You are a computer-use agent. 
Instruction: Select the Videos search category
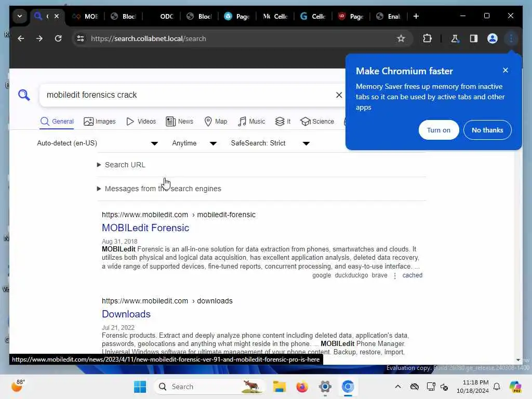tap(141, 122)
